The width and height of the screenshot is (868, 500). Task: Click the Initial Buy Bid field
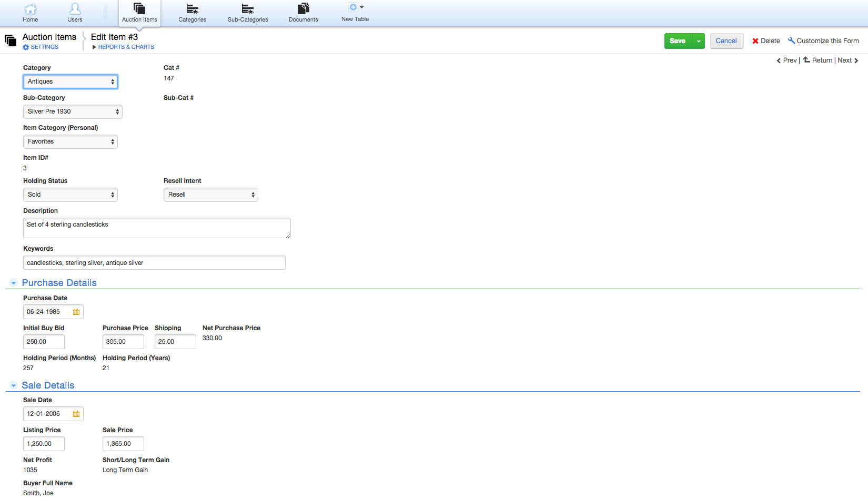[44, 342]
